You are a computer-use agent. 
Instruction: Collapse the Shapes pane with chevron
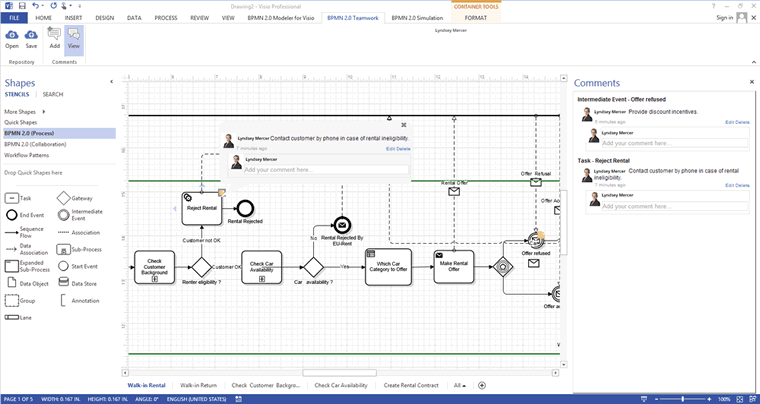coord(111,82)
